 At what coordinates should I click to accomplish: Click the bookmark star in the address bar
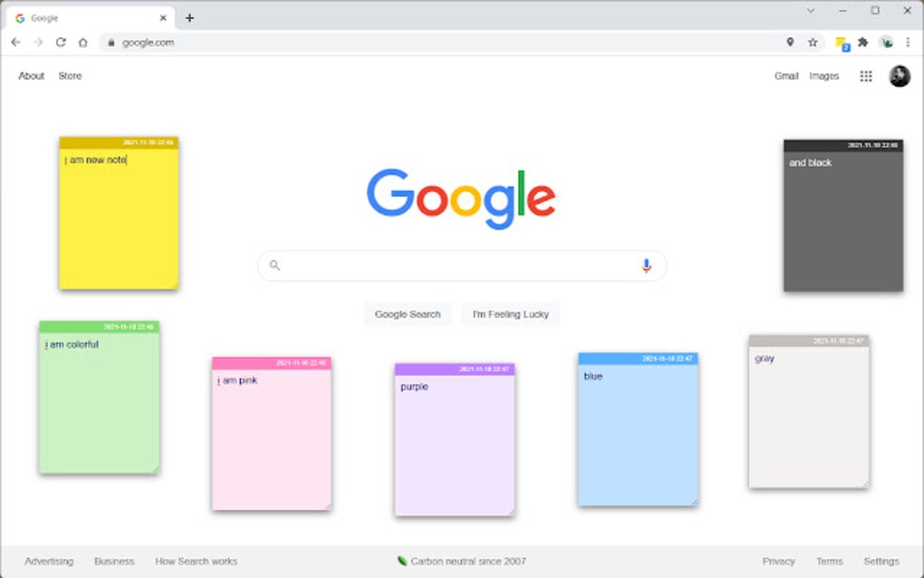click(812, 42)
